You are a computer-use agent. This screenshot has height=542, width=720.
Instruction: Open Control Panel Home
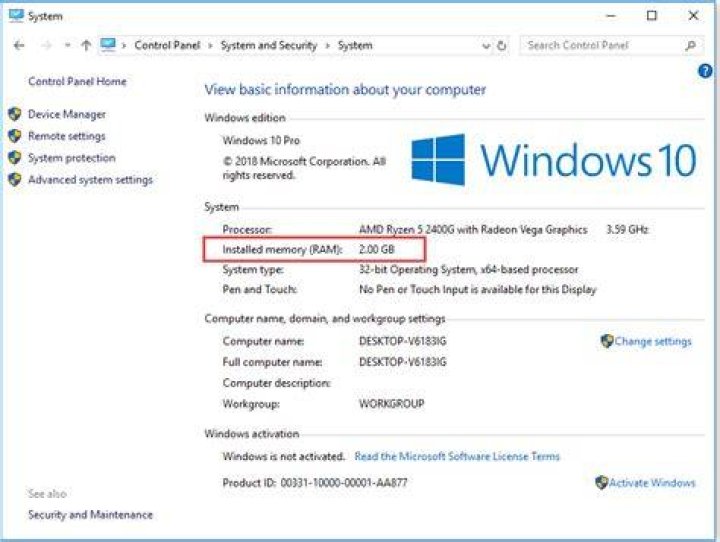point(77,81)
